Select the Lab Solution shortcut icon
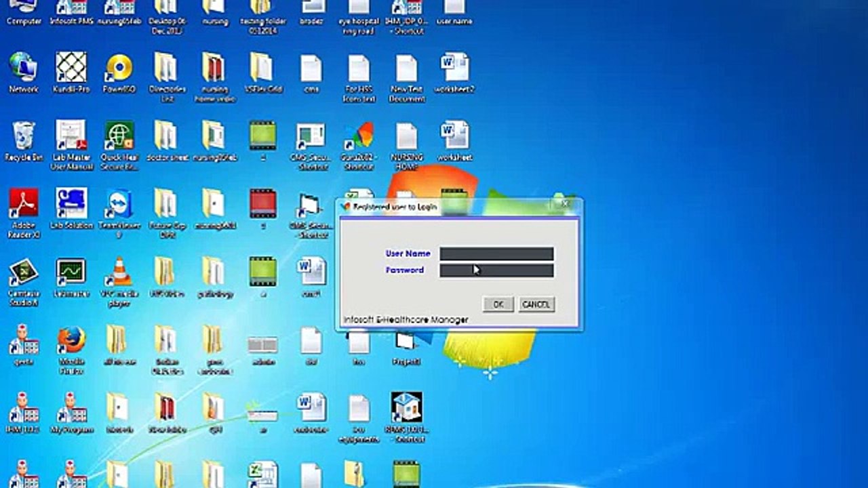 71,208
